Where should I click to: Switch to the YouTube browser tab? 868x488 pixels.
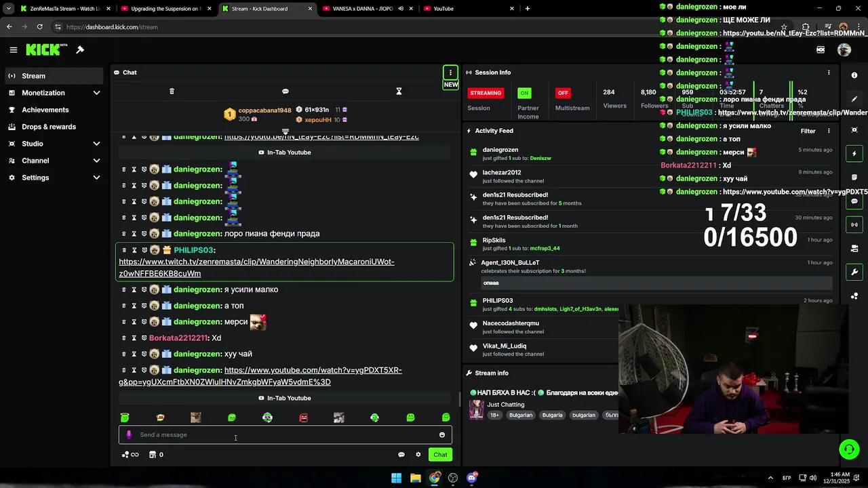468,9
